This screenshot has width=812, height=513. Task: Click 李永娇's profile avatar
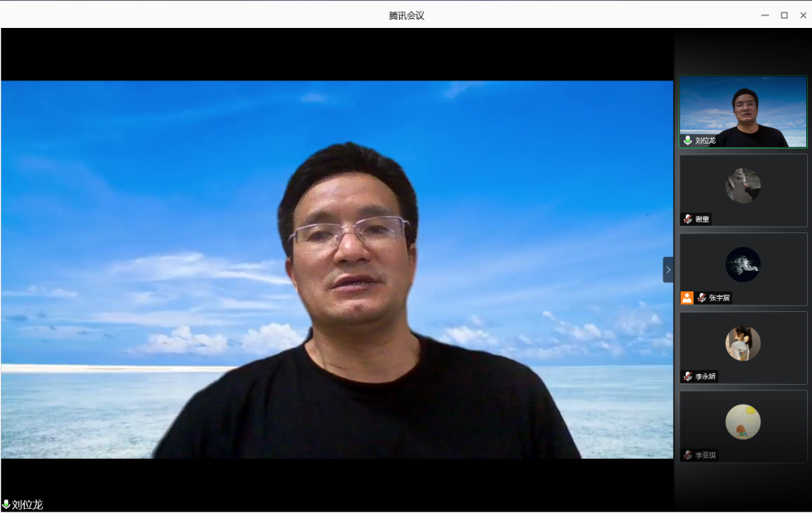point(742,343)
